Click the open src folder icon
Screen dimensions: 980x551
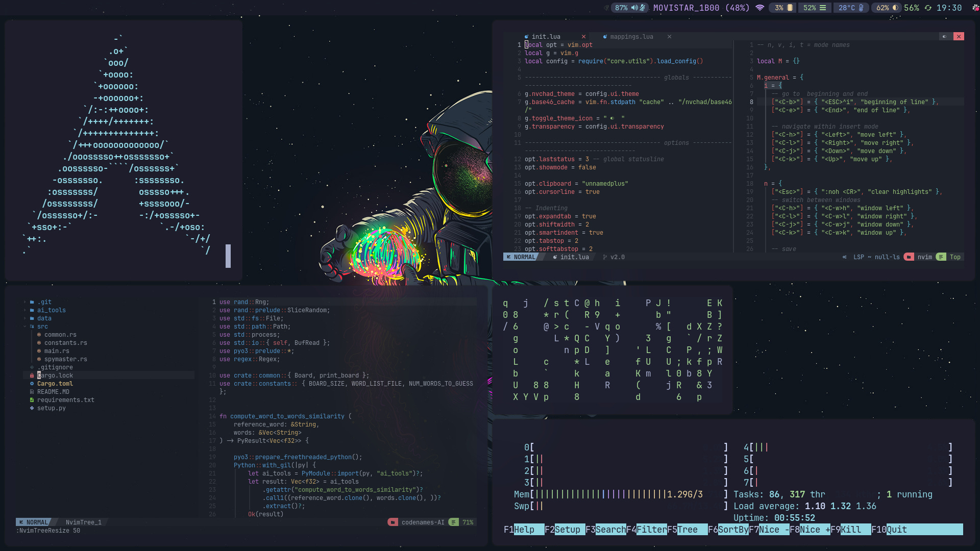pyautogui.click(x=32, y=327)
